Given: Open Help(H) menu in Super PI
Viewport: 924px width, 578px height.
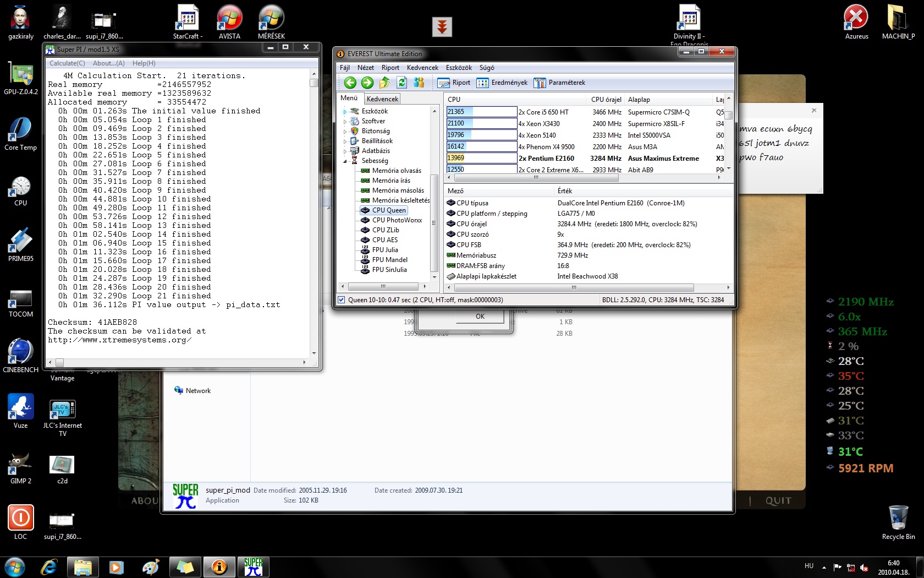Looking at the screenshot, I should click(x=144, y=63).
